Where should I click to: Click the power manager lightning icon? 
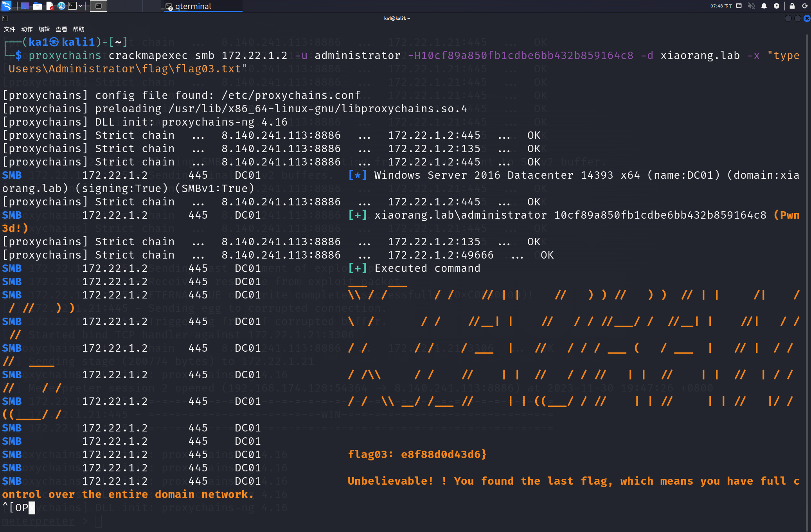coord(776,6)
